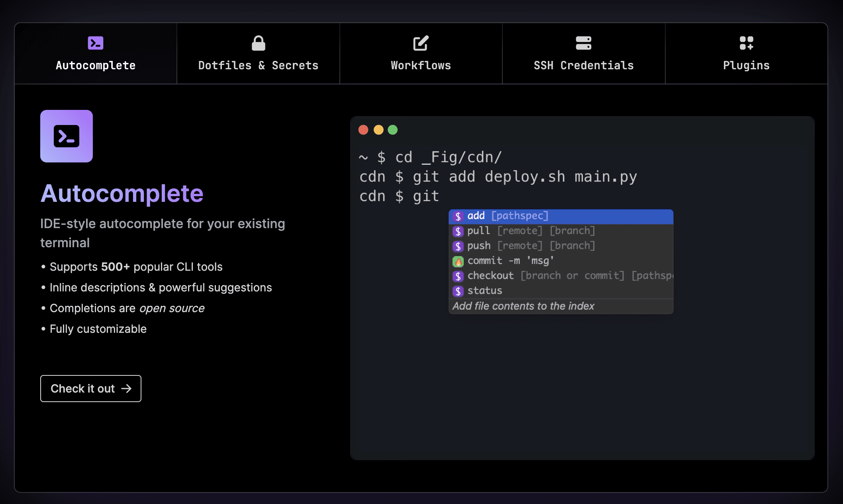
Task: Click the green maximize dot in terminal window
Action: pyautogui.click(x=393, y=130)
